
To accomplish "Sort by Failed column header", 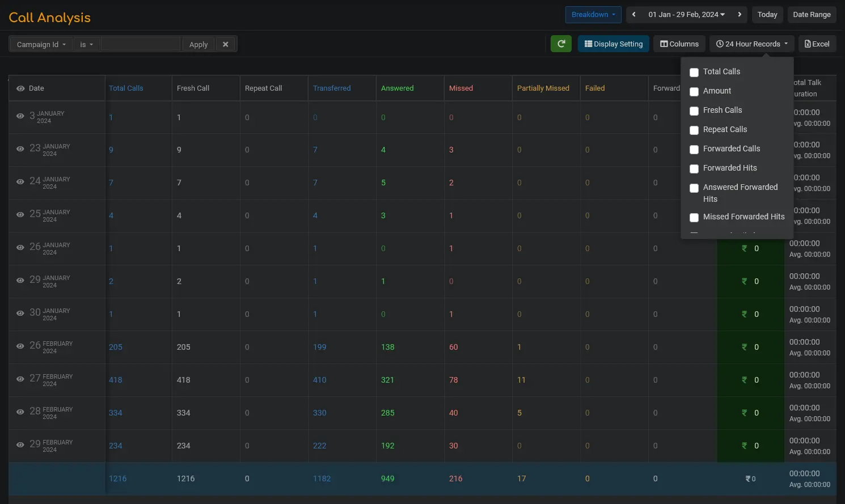I will point(595,88).
